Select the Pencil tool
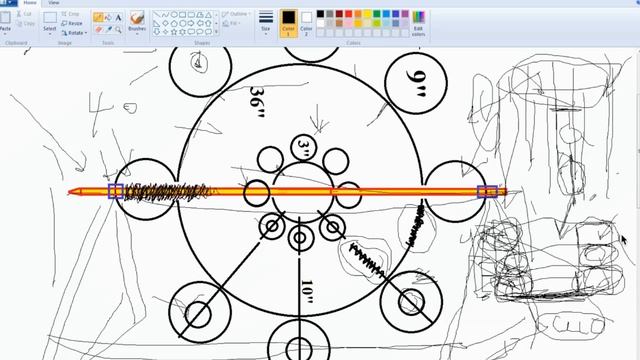The height and width of the screenshot is (360, 640). tap(98, 17)
